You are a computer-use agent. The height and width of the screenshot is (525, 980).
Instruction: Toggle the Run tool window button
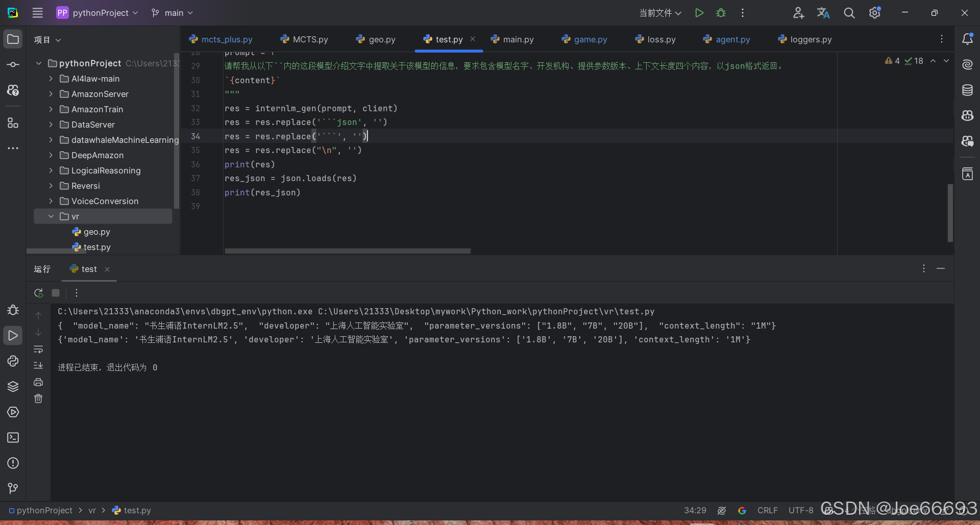pyautogui.click(x=13, y=335)
